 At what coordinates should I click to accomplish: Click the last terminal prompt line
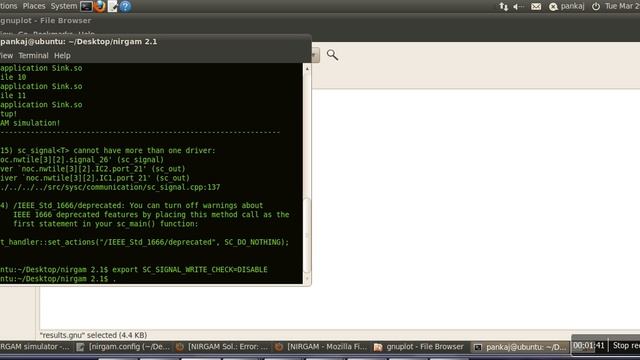pos(58,279)
